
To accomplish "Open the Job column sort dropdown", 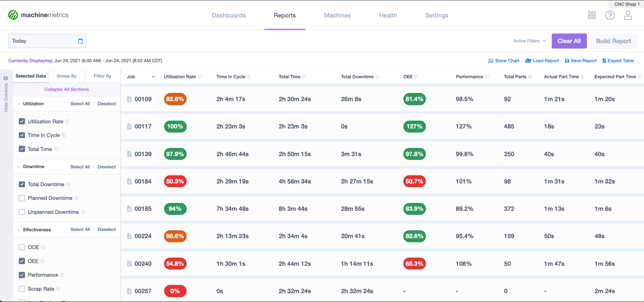I will [x=153, y=77].
